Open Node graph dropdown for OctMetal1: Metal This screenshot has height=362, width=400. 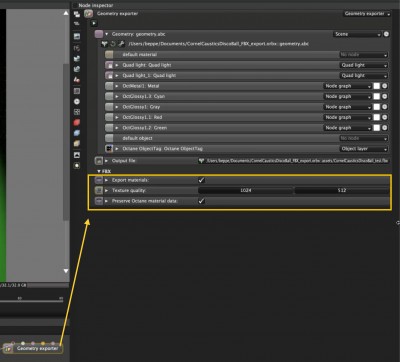(x=347, y=86)
